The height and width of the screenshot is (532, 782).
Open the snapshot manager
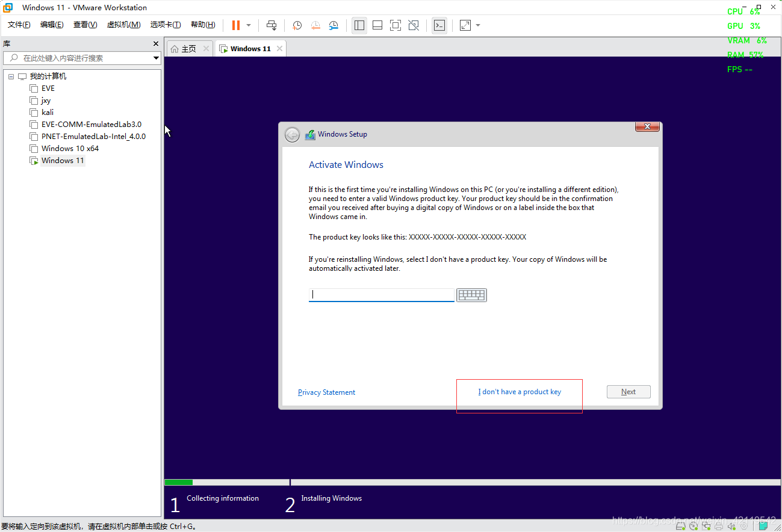tap(334, 25)
